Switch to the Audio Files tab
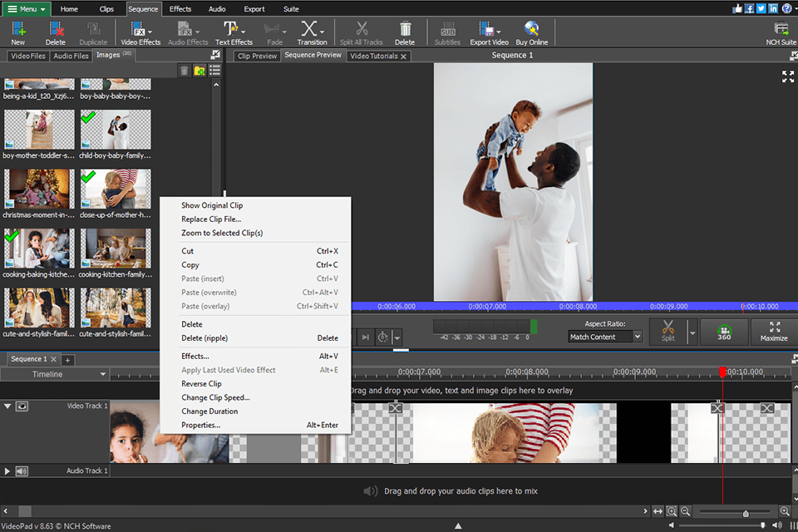This screenshot has height=532, width=798. 71,56
